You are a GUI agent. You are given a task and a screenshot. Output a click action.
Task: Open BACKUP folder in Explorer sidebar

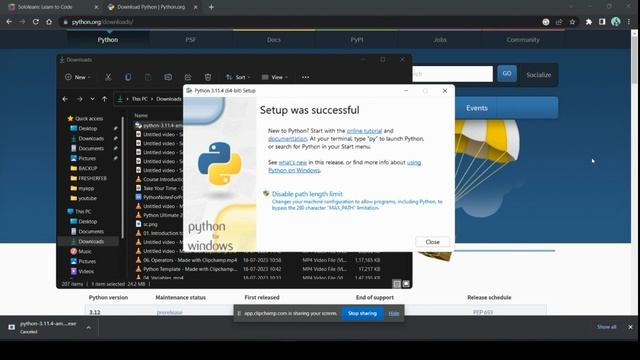pyautogui.click(x=84, y=168)
